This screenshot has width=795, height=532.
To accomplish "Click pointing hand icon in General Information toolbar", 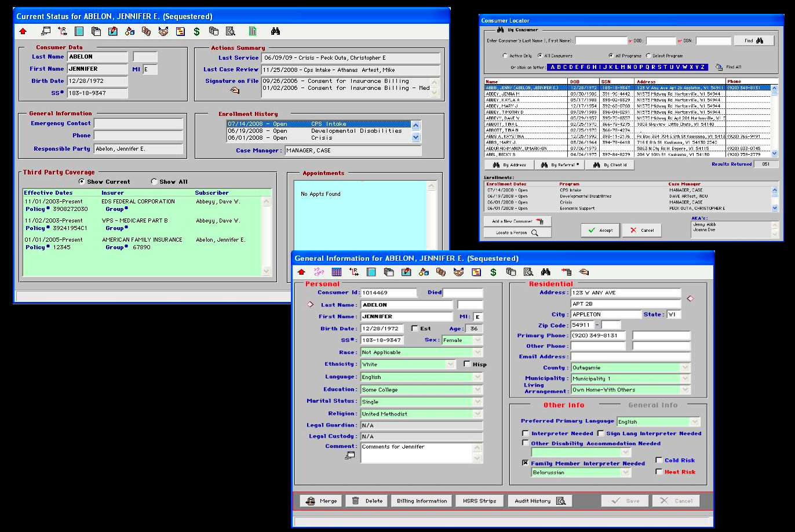I will pyautogui.click(x=584, y=271).
